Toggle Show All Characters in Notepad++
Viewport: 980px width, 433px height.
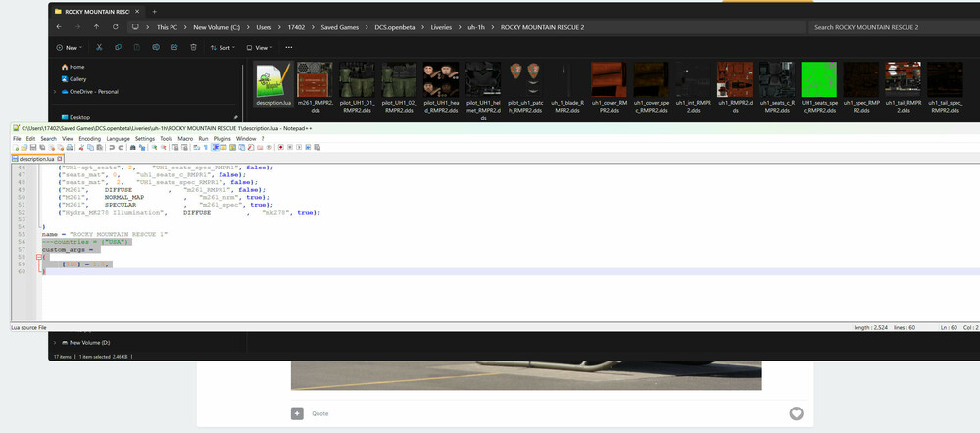[205, 148]
